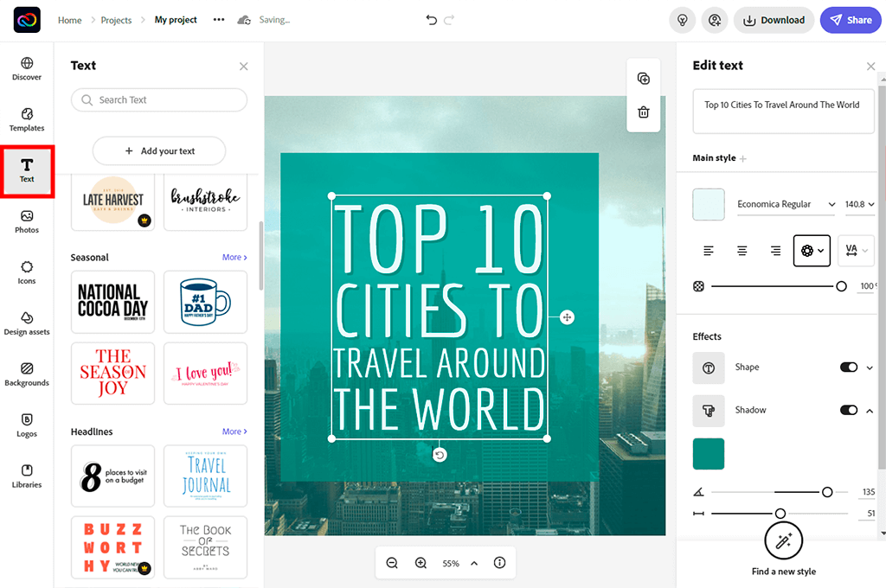Click the Creative Cloud Express logo

pyautogui.click(x=27, y=20)
